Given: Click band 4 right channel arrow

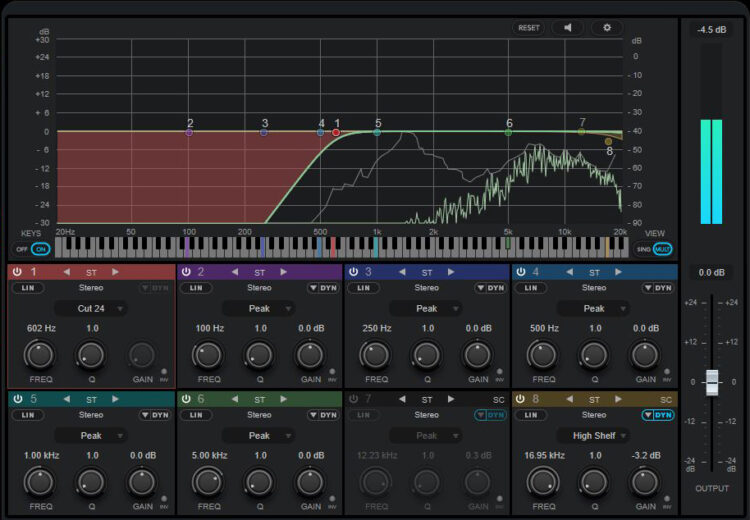Looking at the screenshot, I should (x=618, y=272).
